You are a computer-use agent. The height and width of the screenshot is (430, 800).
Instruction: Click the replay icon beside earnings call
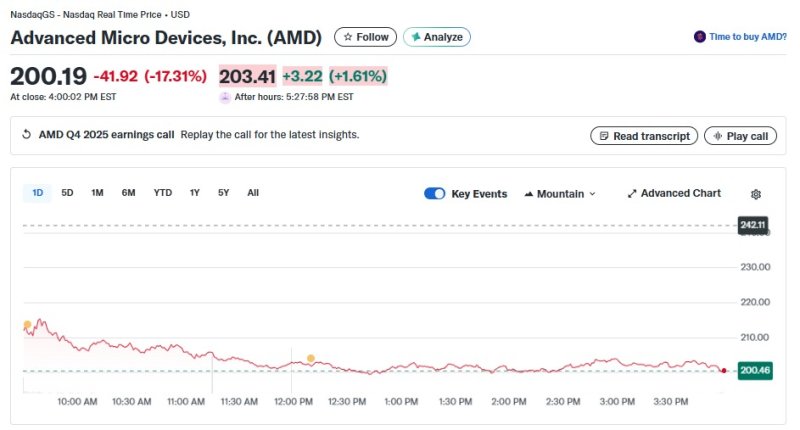pos(26,135)
